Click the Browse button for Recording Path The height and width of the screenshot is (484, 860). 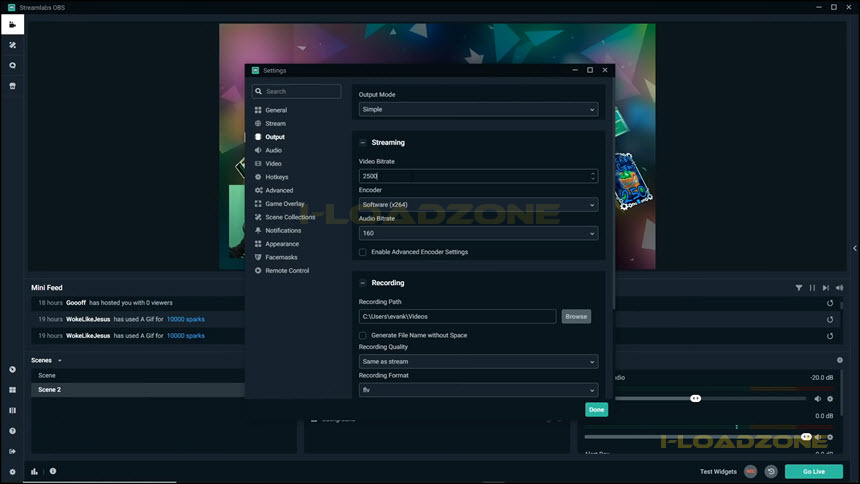576,317
